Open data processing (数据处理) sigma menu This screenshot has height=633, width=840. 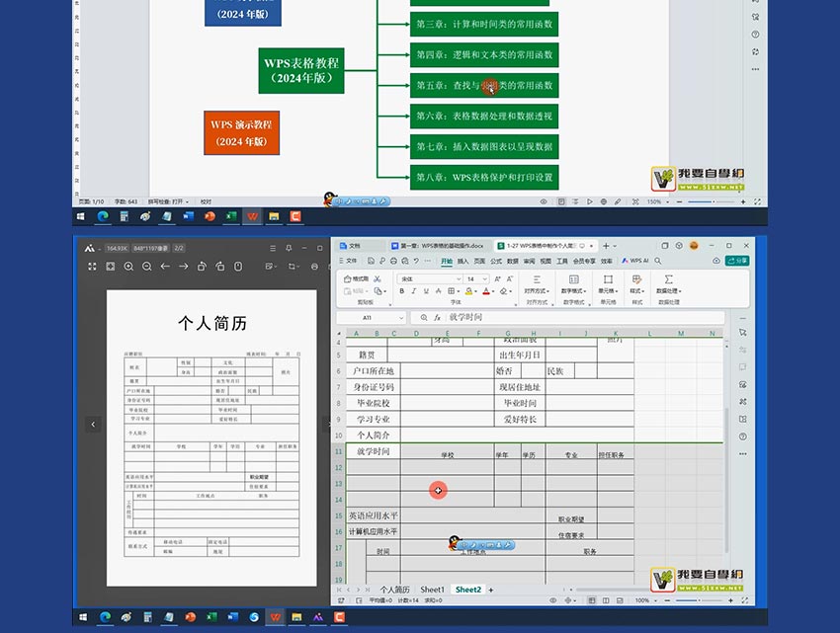(669, 284)
